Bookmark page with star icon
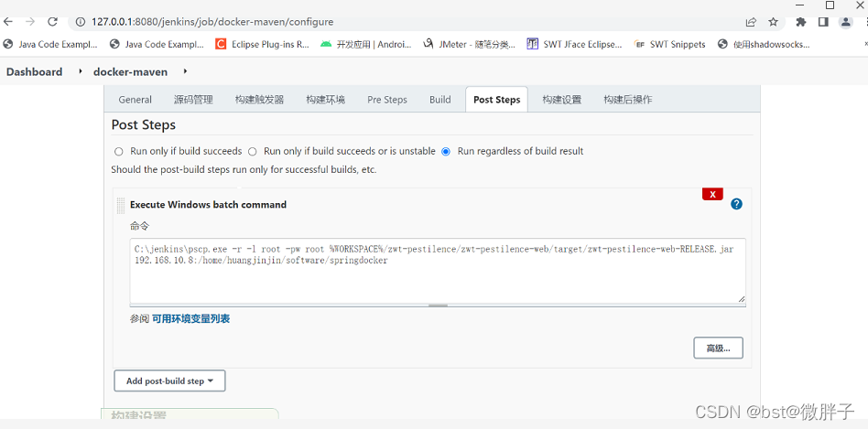 click(774, 22)
